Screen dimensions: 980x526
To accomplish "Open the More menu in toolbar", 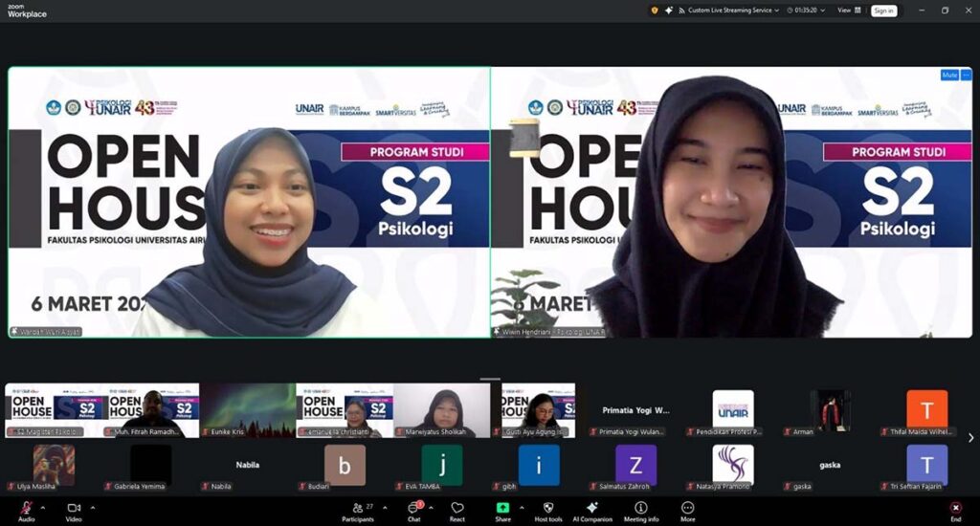I will [687, 511].
